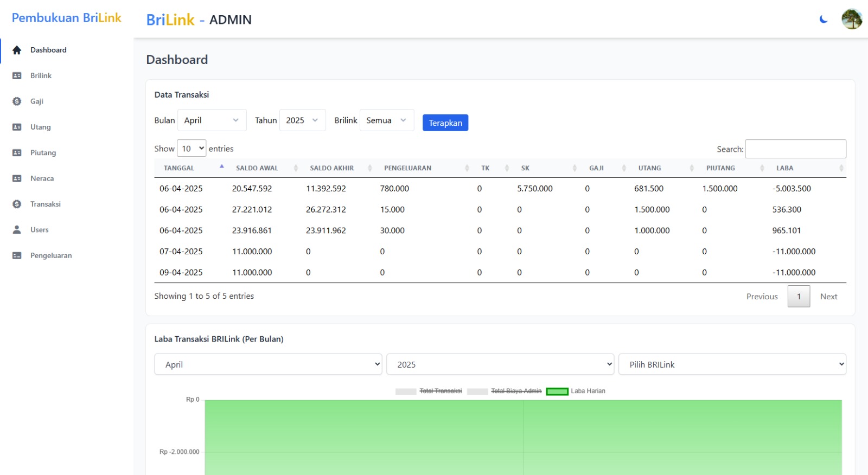Click Next pagination button

(x=828, y=297)
